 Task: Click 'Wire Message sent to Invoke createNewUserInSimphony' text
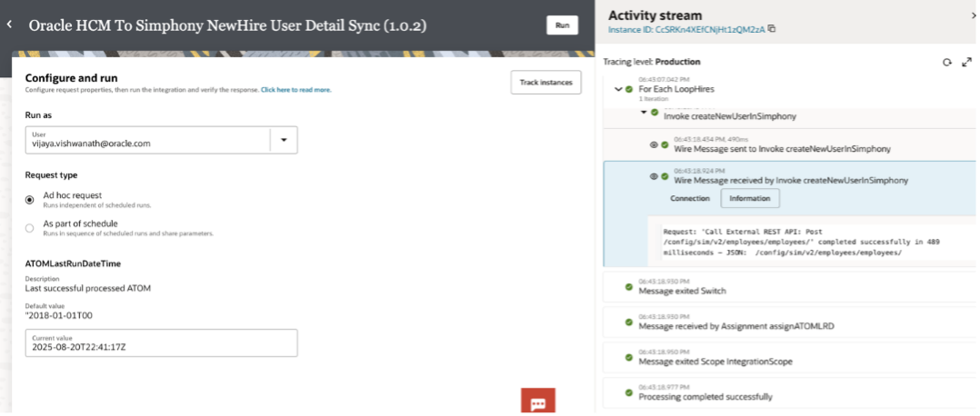click(782, 149)
